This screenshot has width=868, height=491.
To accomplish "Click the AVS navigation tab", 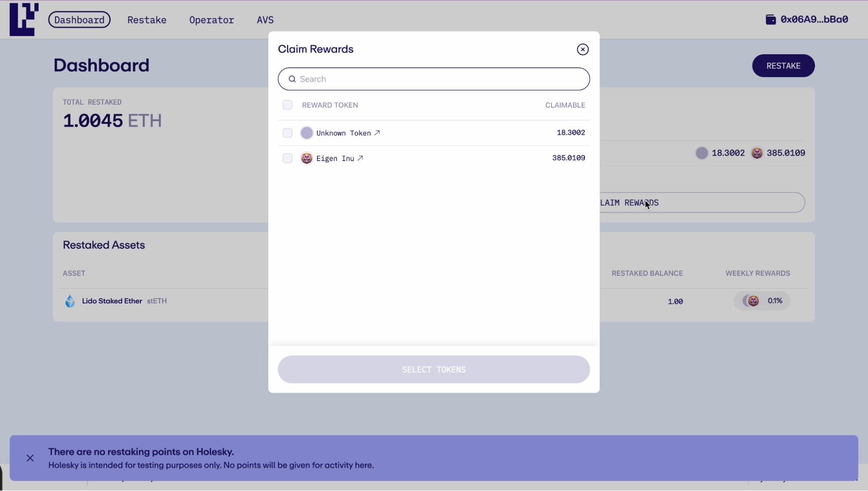I will tap(265, 20).
